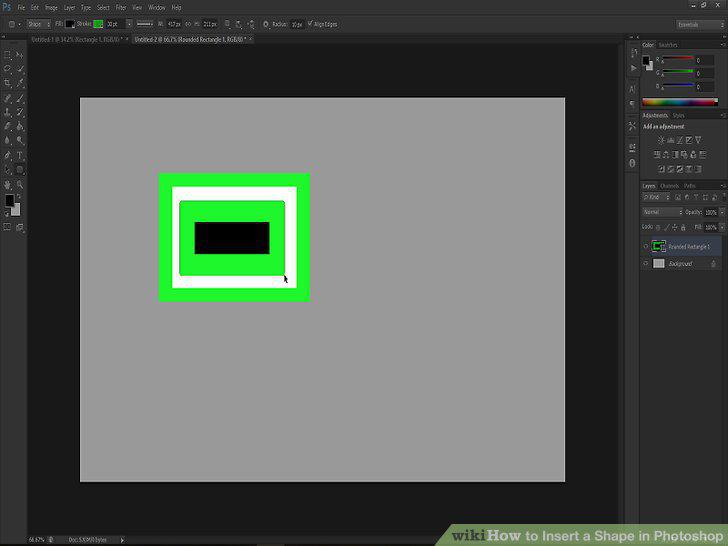Toggle lock image pixels brush icon
728x546 pixels.
coord(667,228)
